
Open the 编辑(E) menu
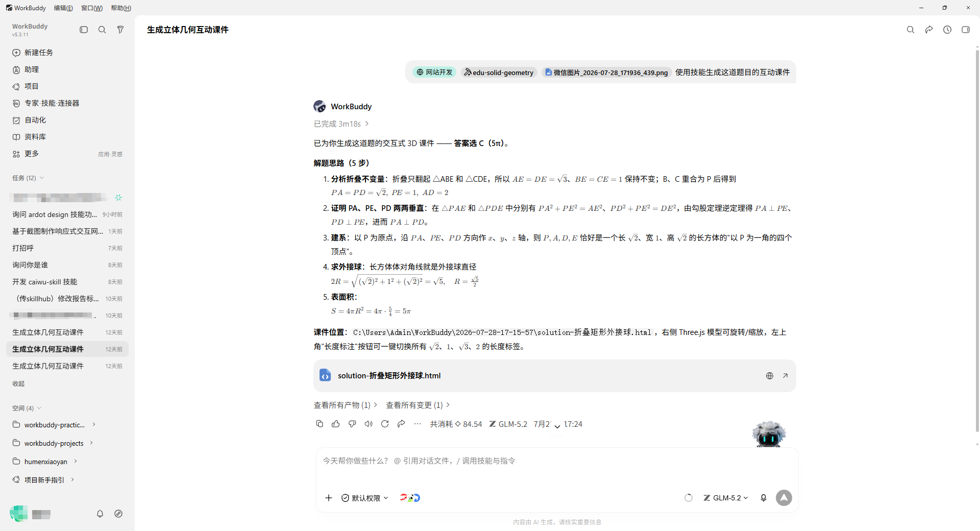[x=63, y=8]
